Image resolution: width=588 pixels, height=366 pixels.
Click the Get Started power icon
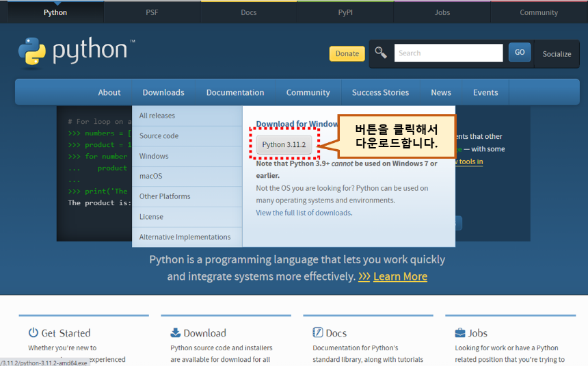tap(34, 332)
